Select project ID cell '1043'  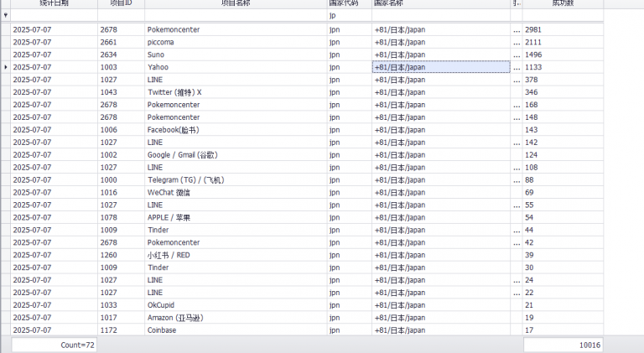pos(121,92)
